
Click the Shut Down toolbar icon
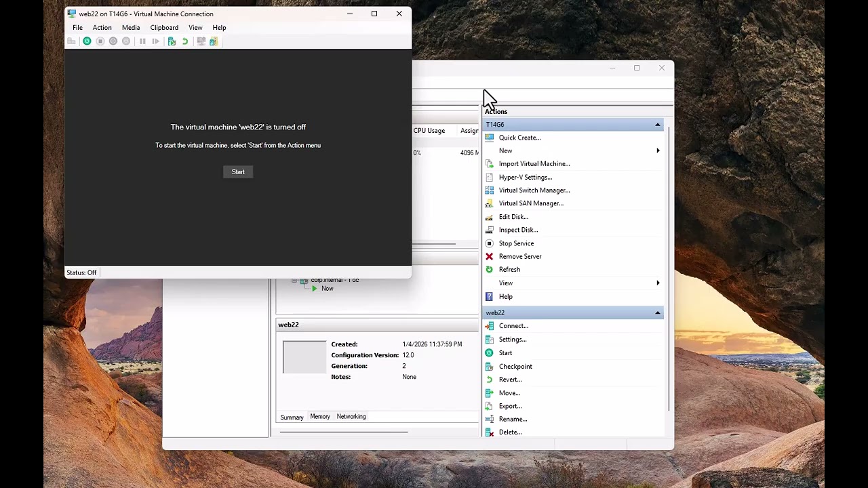coord(113,41)
